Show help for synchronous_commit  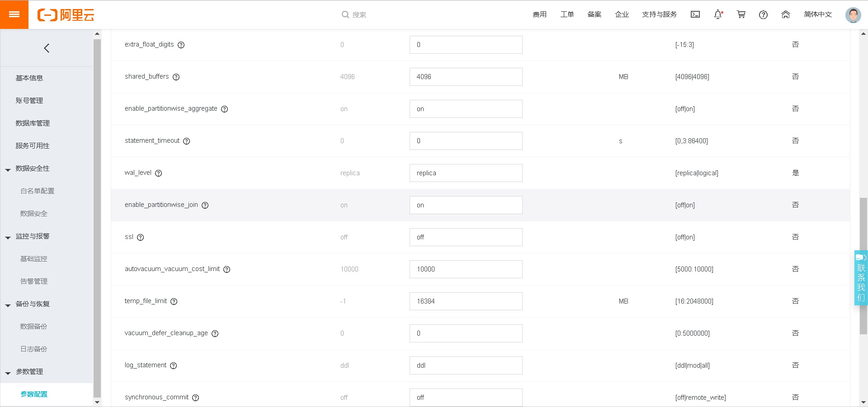[196, 398]
